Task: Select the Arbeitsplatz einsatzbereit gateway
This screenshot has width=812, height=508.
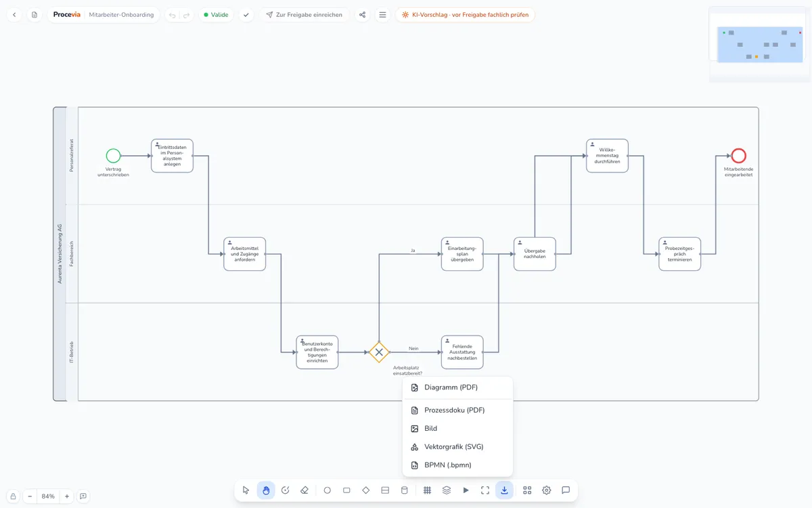Action: (379, 352)
